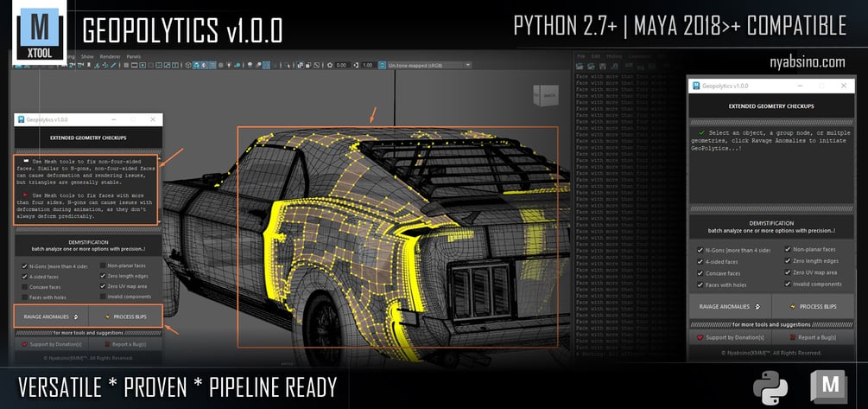Uncheck Non-planar faces in right window
The image size is (868, 409).
click(x=788, y=249)
